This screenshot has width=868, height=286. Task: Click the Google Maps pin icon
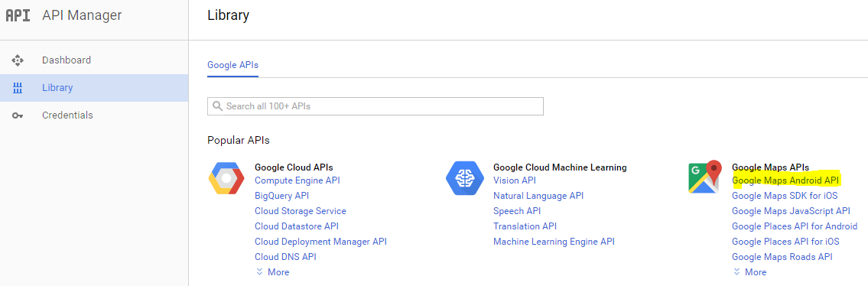[704, 177]
